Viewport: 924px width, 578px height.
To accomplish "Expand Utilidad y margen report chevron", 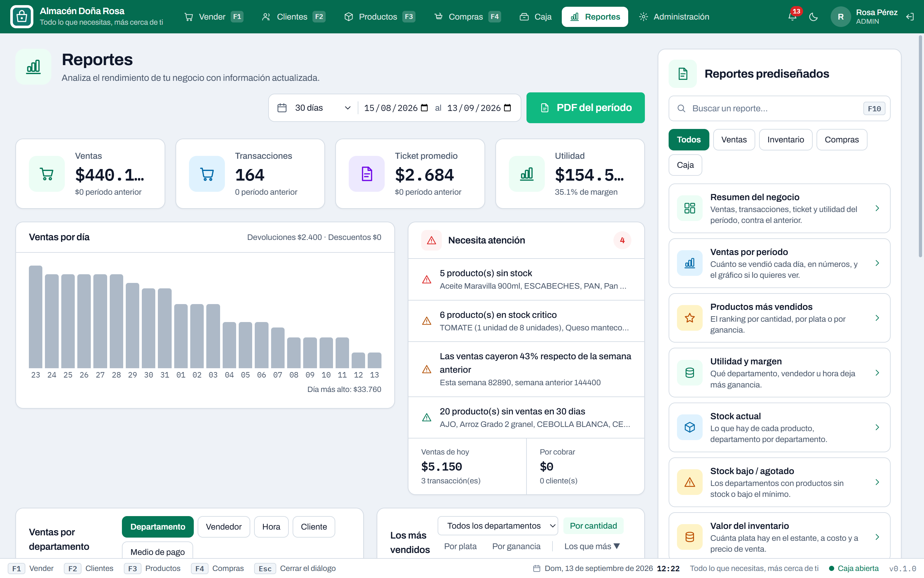I will click(877, 373).
